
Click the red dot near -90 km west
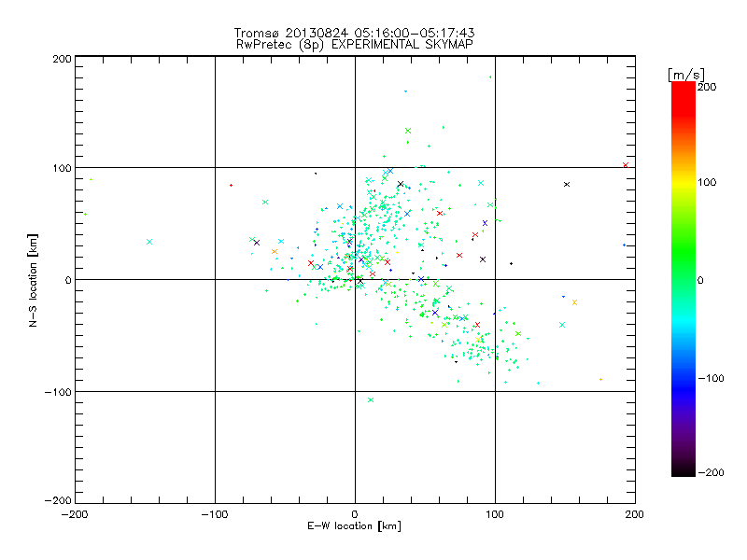click(231, 185)
